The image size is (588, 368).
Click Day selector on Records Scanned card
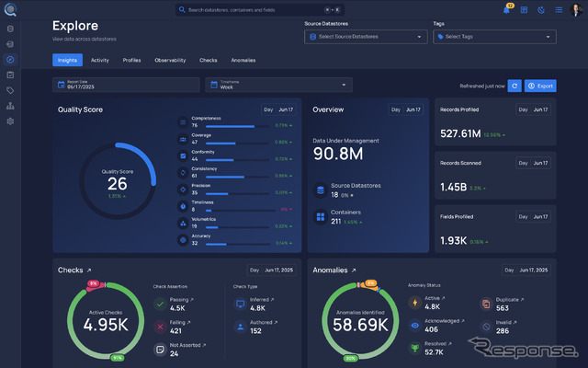(x=533, y=163)
